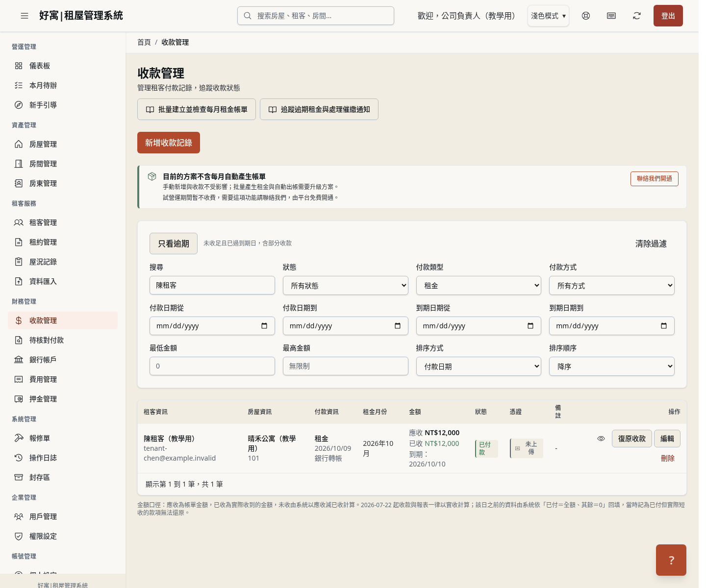Go to 押金管理 in the sidebar
706x588 pixels.
(63, 399)
